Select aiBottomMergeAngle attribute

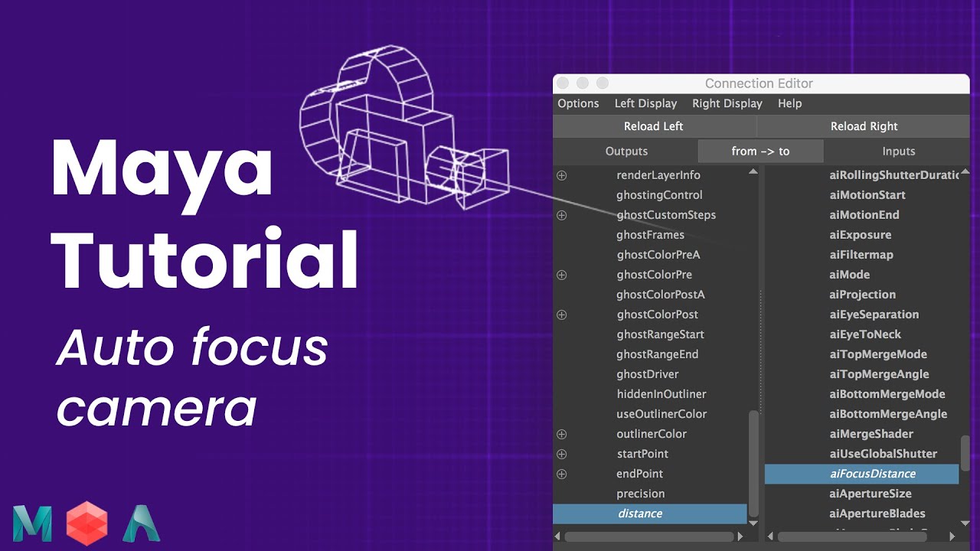coord(888,414)
